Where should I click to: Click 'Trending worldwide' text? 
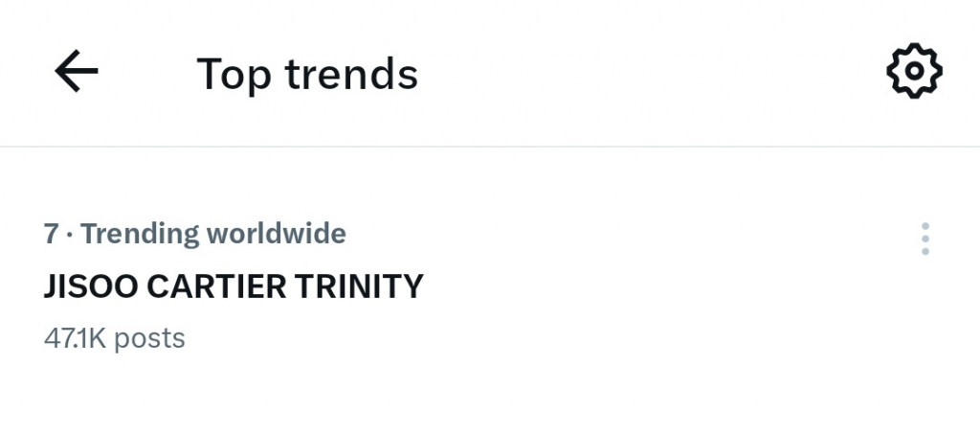click(213, 233)
